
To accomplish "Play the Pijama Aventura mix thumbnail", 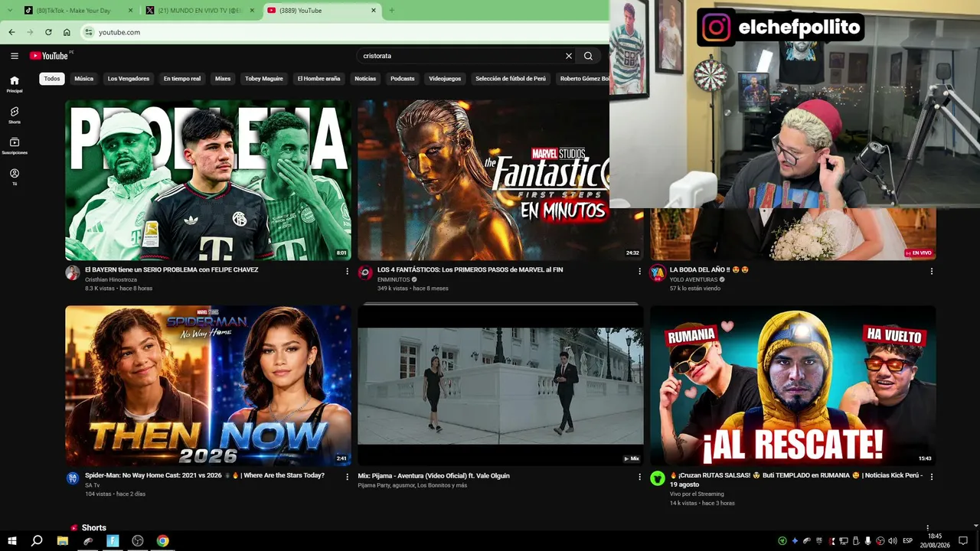I will (501, 386).
